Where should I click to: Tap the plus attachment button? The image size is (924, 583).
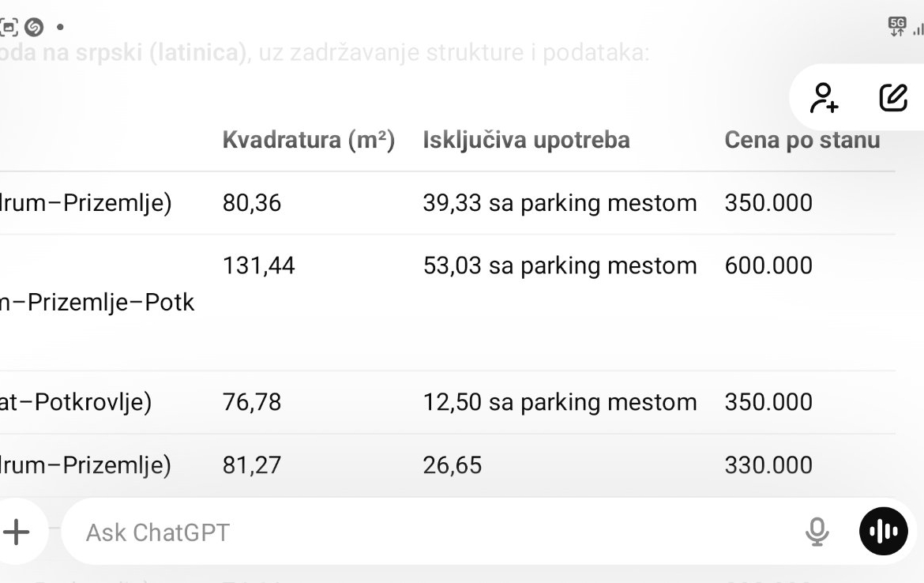click(x=17, y=532)
